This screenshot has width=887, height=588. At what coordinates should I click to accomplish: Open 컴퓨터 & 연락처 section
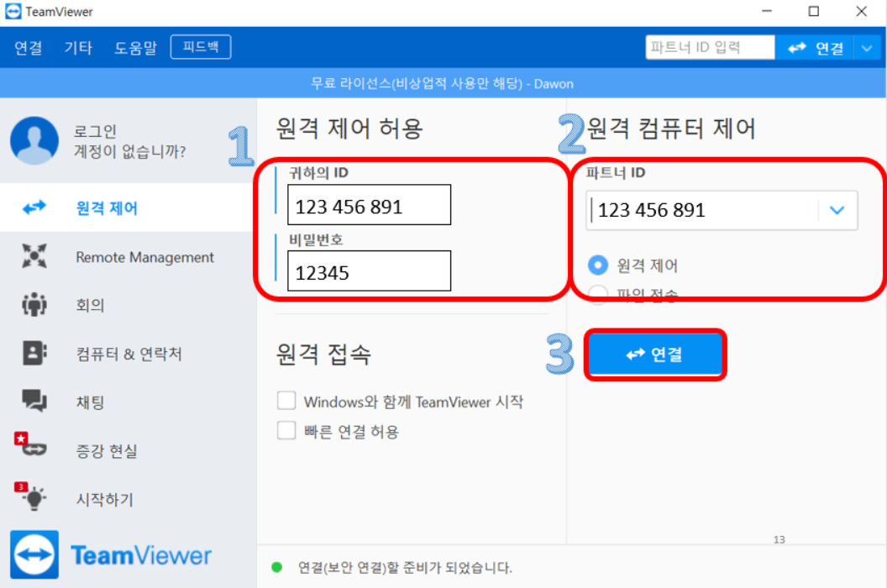(x=128, y=354)
